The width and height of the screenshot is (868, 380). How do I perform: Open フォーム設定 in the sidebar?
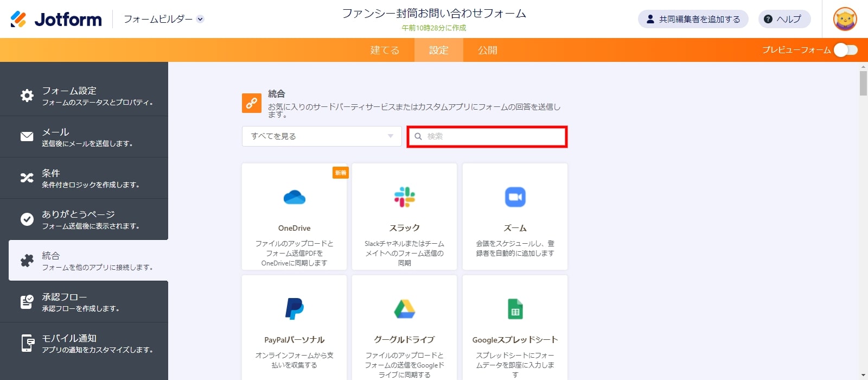(x=84, y=96)
